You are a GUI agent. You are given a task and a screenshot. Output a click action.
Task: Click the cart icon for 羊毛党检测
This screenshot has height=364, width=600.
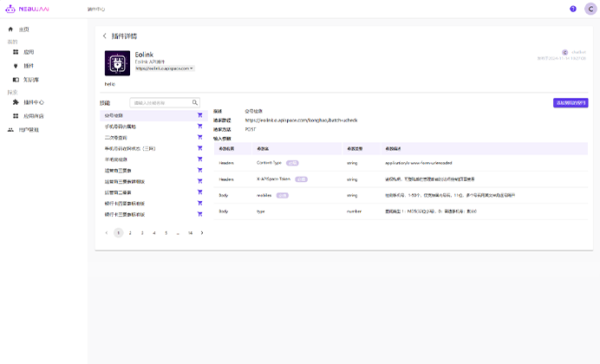coord(199,159)
